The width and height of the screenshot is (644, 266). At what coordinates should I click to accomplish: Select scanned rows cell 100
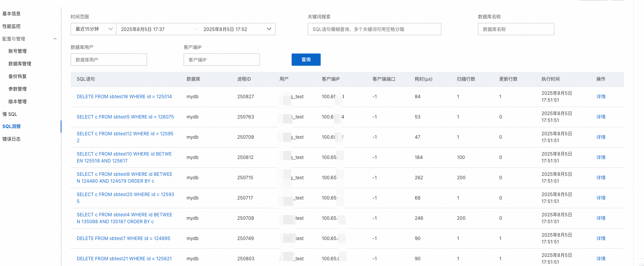pyautogui.click(x=461, y=157)
